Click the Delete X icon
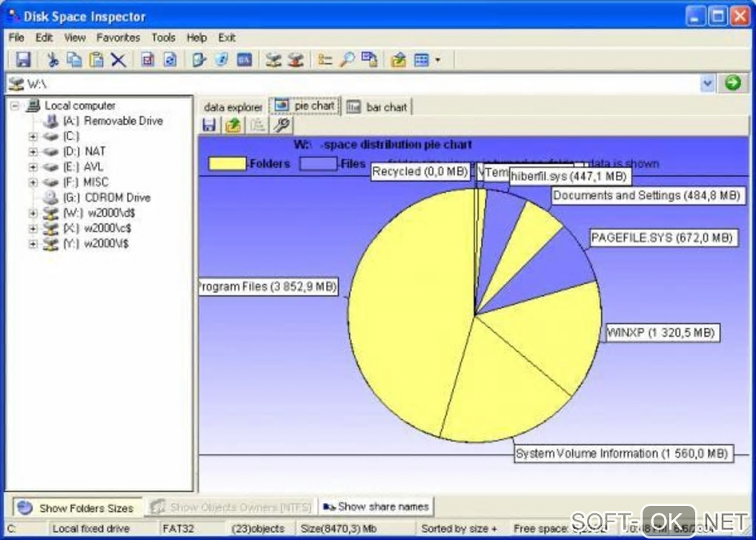Screen dimensions: 756x540 [119, 60]
